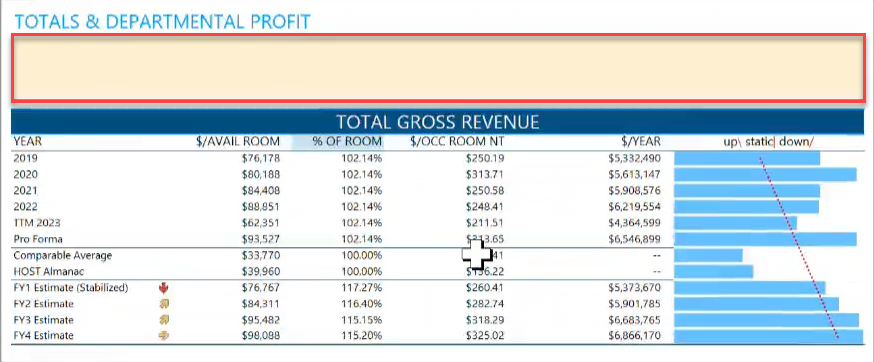Select FY1 Estimate 117.27% cell
The height and width of the screenshot is (362, 874).
[362, 288]
